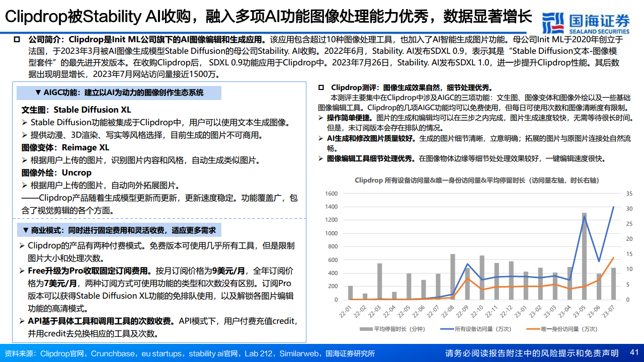
Task: Select heading '文生图：Stable Diffusion XL'
Action: (x=76, y=110)
